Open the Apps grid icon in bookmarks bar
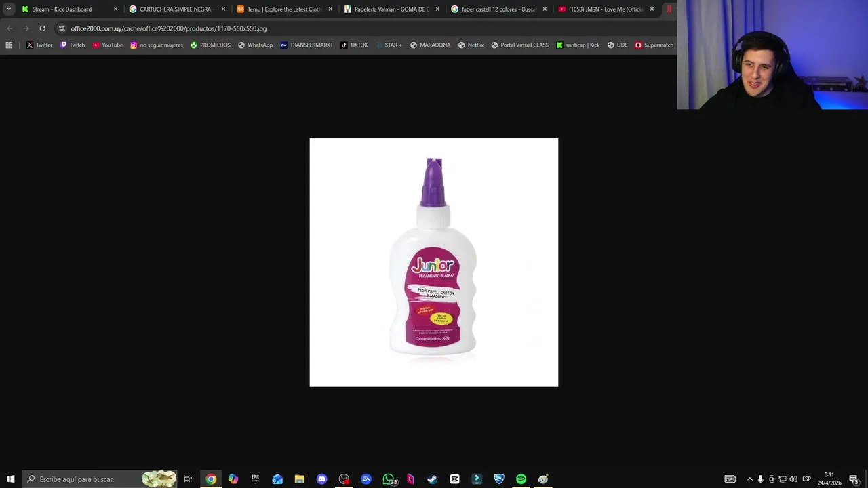 [x=9, y=45]
